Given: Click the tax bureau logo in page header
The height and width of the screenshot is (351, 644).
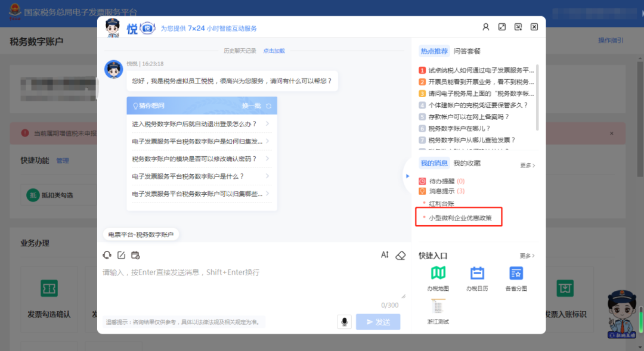Looking at the screenshot, I should click(15, 11).
